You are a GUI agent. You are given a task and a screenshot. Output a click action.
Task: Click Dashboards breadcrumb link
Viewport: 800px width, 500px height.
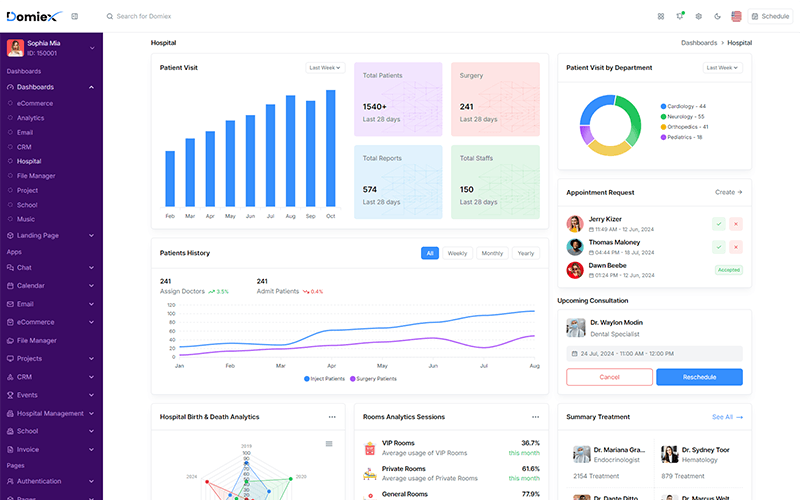coord(699,43)
